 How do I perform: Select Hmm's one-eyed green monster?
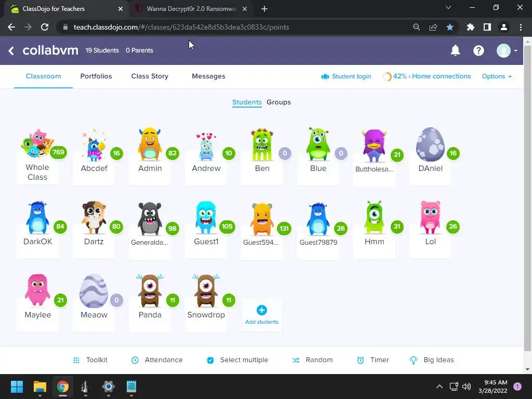374,218
